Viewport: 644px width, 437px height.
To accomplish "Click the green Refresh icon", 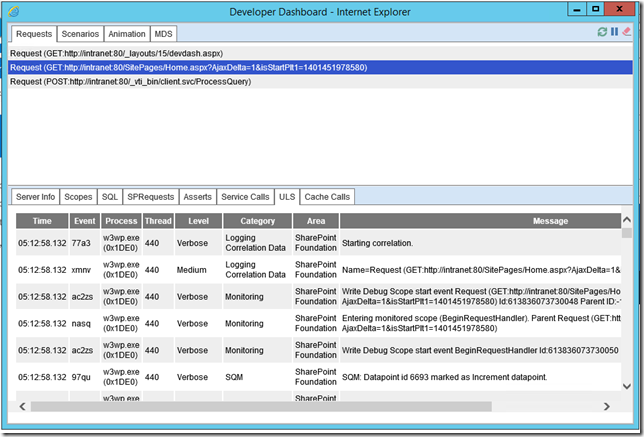I will (x=603, y=33).
